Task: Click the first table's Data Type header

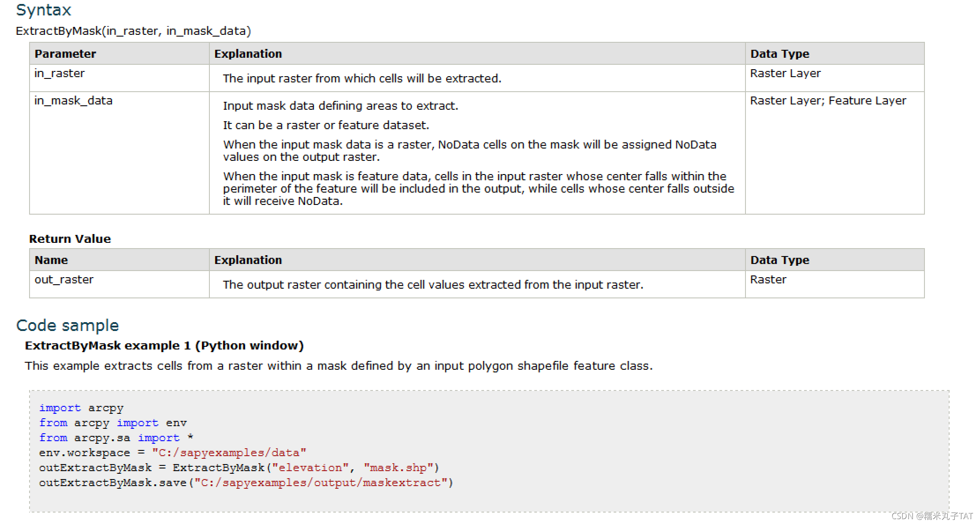Action: (x=779, y=54)
